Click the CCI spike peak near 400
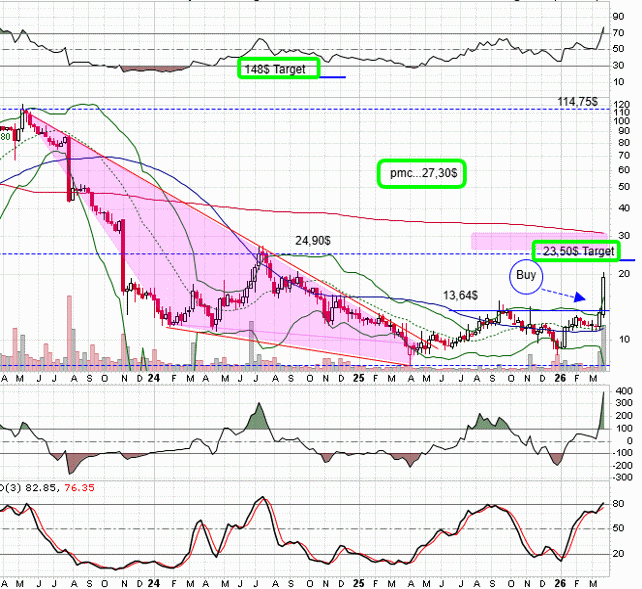 click(x=605, y=395)
